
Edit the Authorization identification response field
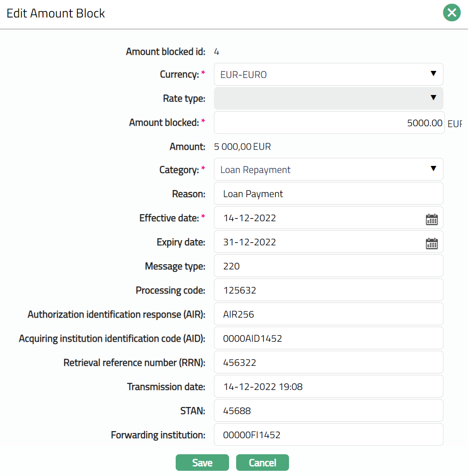pos(328,314)
